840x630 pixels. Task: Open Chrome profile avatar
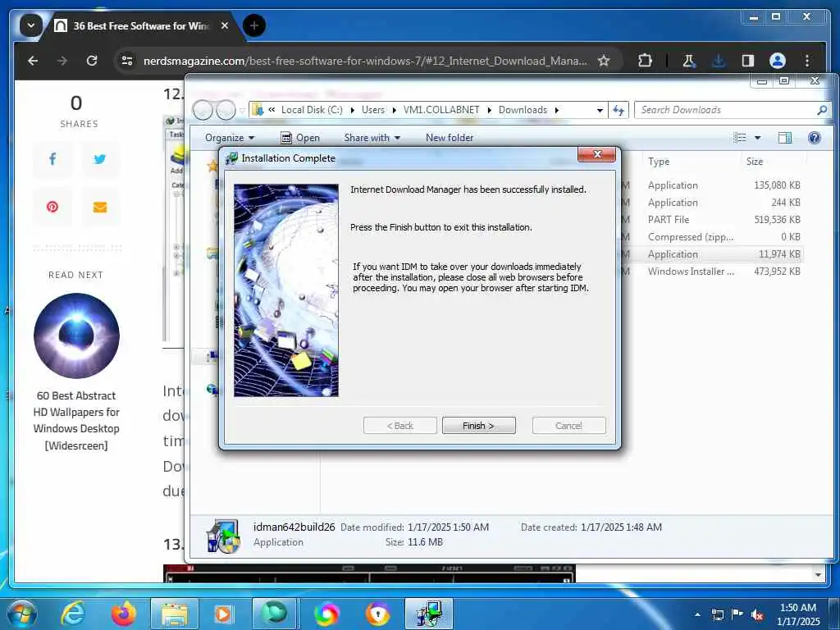pos(778,61)
